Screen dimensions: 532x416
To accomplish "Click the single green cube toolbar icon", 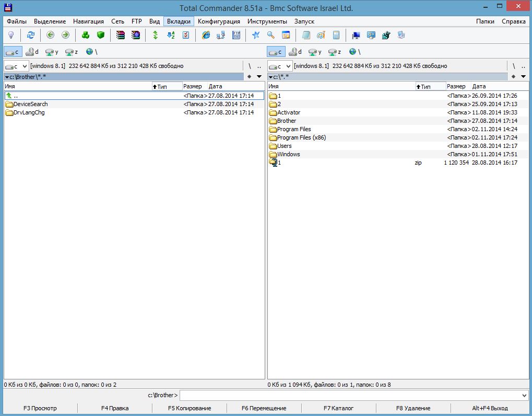I will coord(100,35).
